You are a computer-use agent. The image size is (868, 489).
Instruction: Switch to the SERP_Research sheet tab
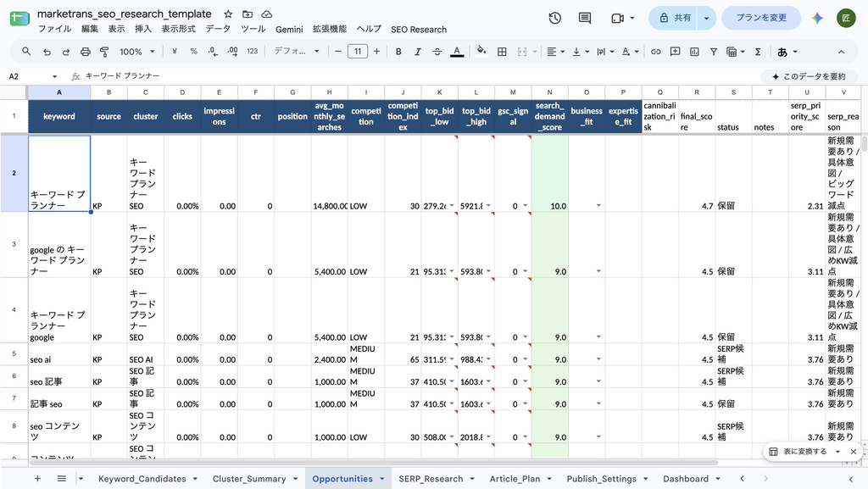[431, 479]
